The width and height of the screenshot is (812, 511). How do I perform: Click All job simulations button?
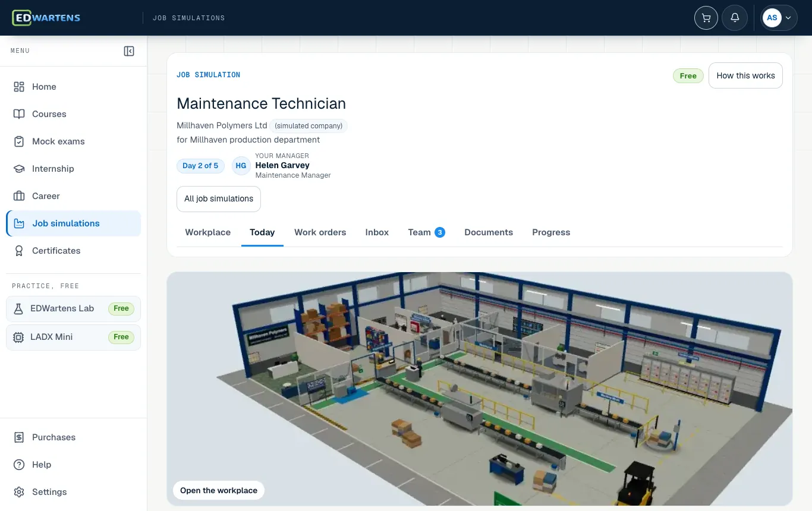[x=219, y=199]
